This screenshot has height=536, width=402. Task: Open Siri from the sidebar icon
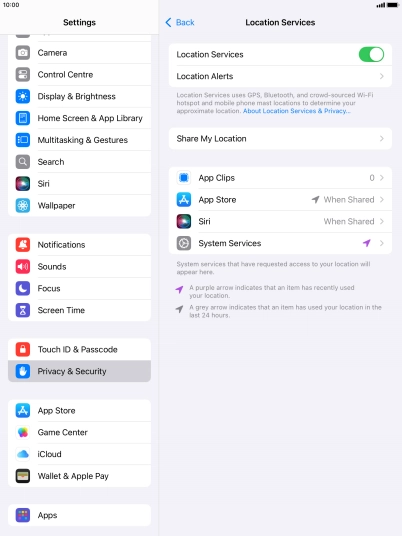point(23,184)
